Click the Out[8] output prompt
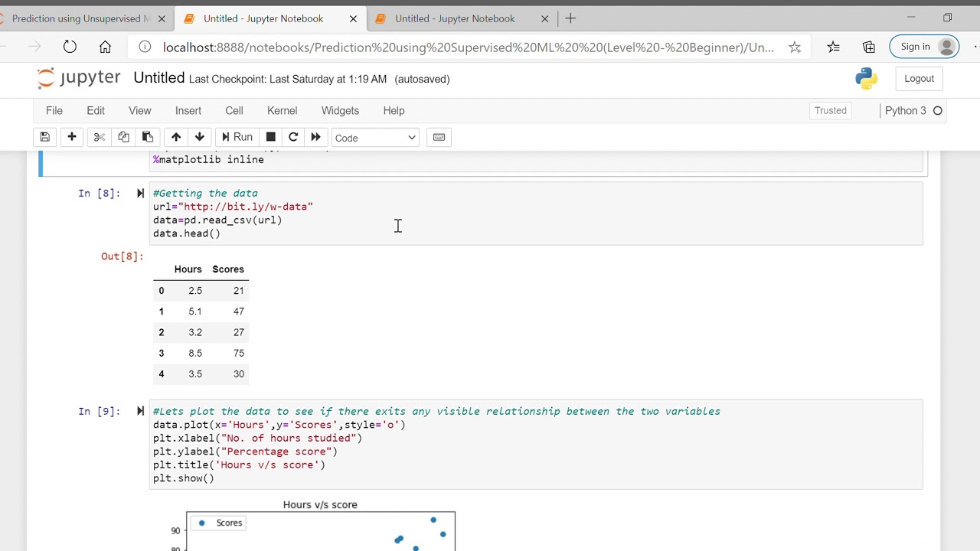The image size is (980, 551). pyautogui.click(x=122, y=256)
